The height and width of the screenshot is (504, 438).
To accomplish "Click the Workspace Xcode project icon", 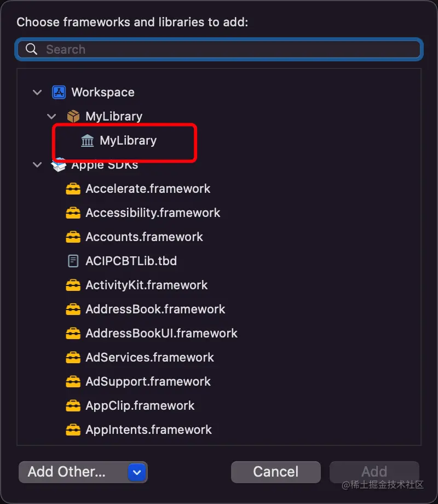I will point(59,92).
